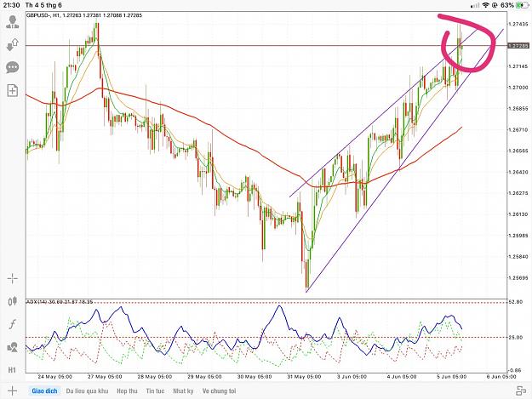Tap the GBPUSD H1 chart header text
532x399 pixels.
coord(84,15)
